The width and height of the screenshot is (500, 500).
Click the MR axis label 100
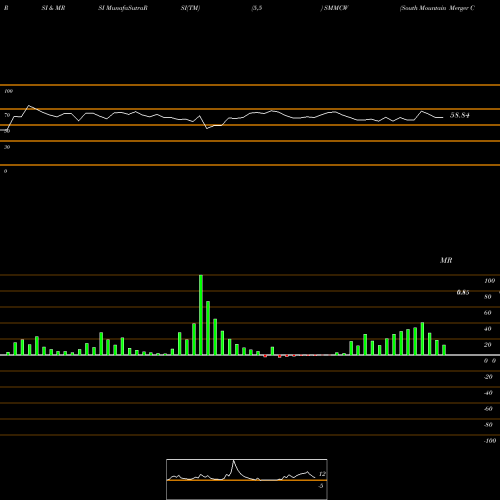(489, 281)
